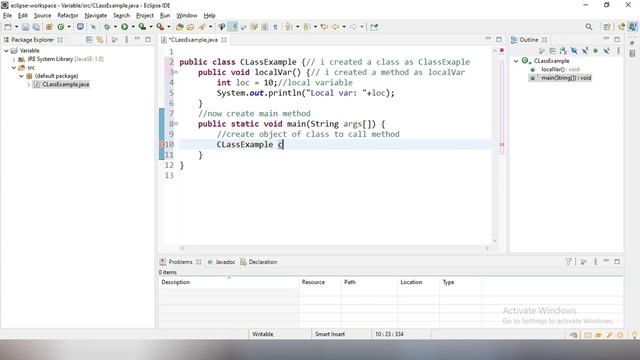640x360 pixels.
Task: Select main(String[]) in the Outline
Action: click(561, 78)
